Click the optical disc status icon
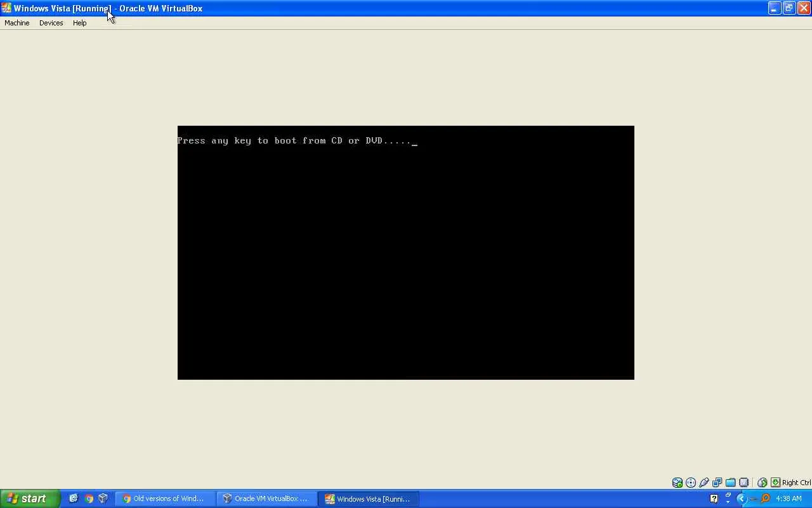The width and height of the screenshot is (812, 508). pyautogui.click(x=691, y=483)
